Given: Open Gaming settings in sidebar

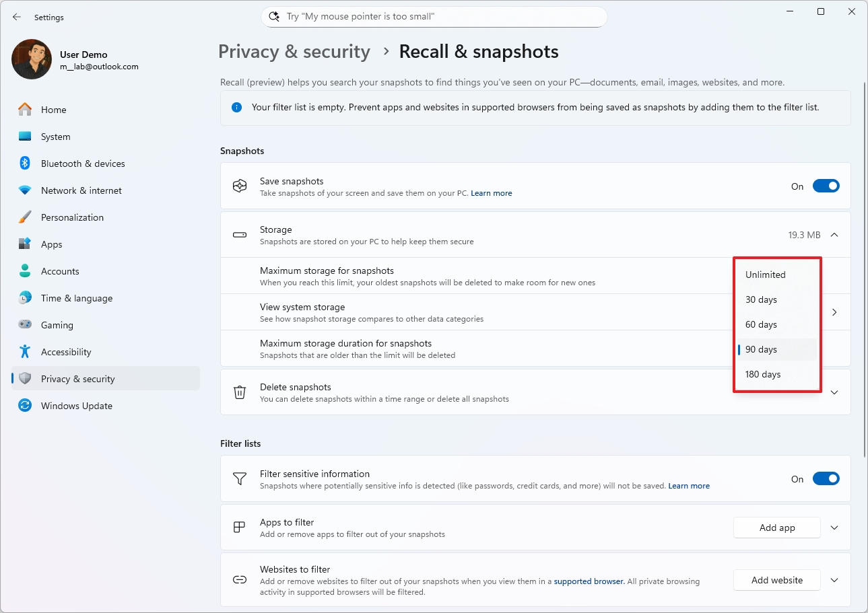Looking at the screenshot, I should click(57, 325).
